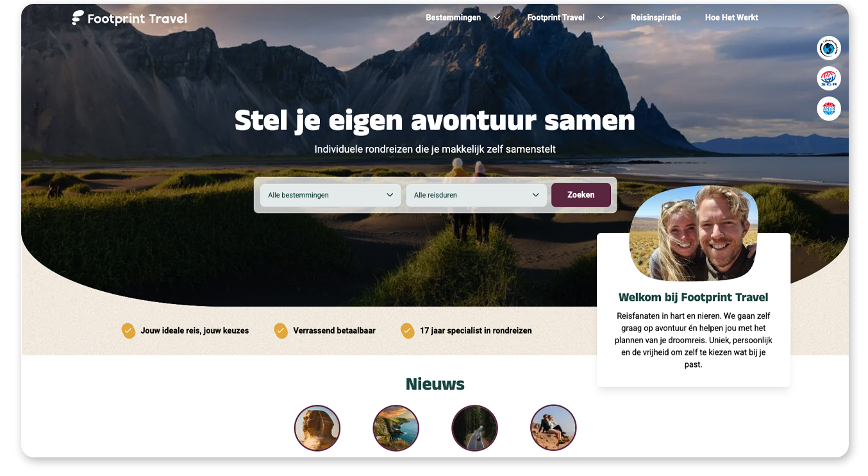Expand the Footprint Travel menu chevron

601,18
